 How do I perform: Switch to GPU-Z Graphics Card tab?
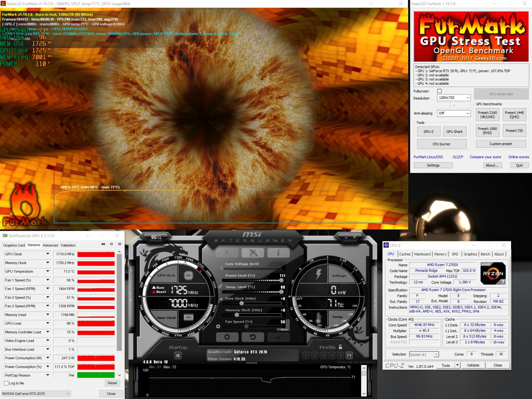pyautogui.click(x=14, y=245)
